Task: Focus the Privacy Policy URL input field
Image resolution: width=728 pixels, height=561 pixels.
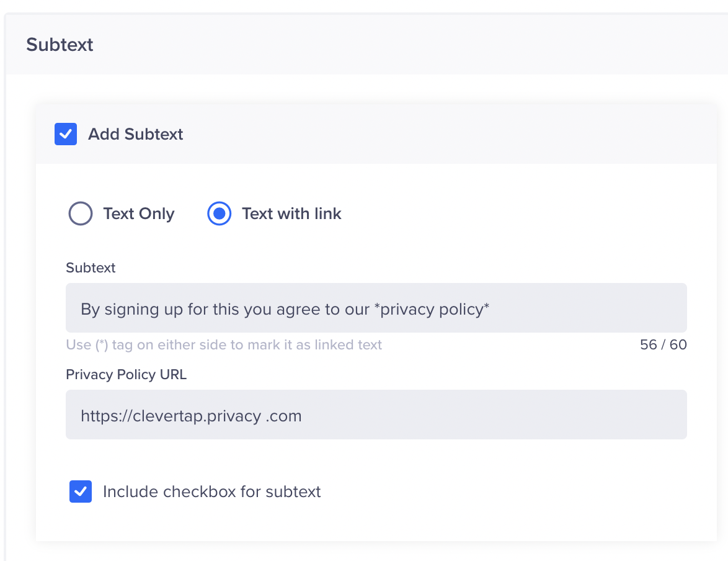Action: [x=376, y=415]
